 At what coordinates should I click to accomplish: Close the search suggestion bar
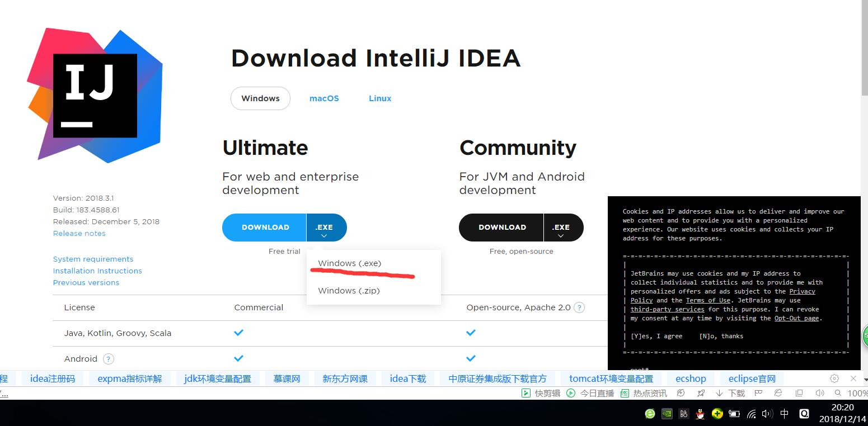[x=853, y=378]
